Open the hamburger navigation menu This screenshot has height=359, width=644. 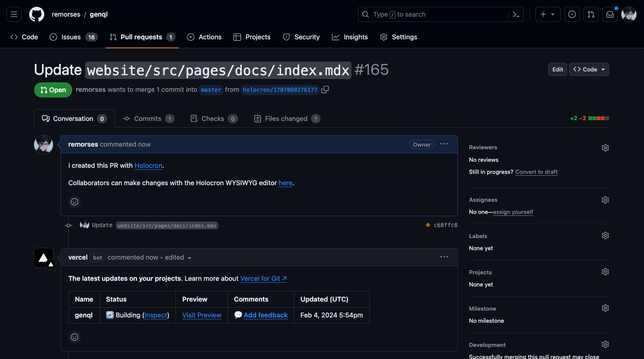click(14, 14)
